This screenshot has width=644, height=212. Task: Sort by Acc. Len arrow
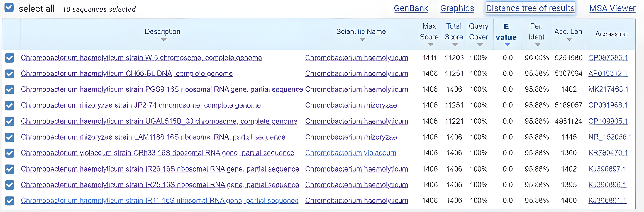point(569,39)
